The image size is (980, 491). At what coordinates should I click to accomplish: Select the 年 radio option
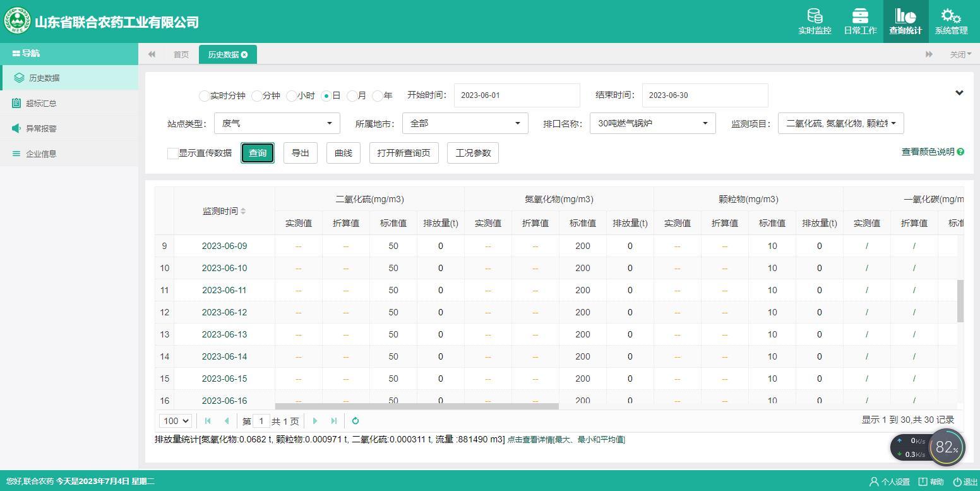(378, 96)
